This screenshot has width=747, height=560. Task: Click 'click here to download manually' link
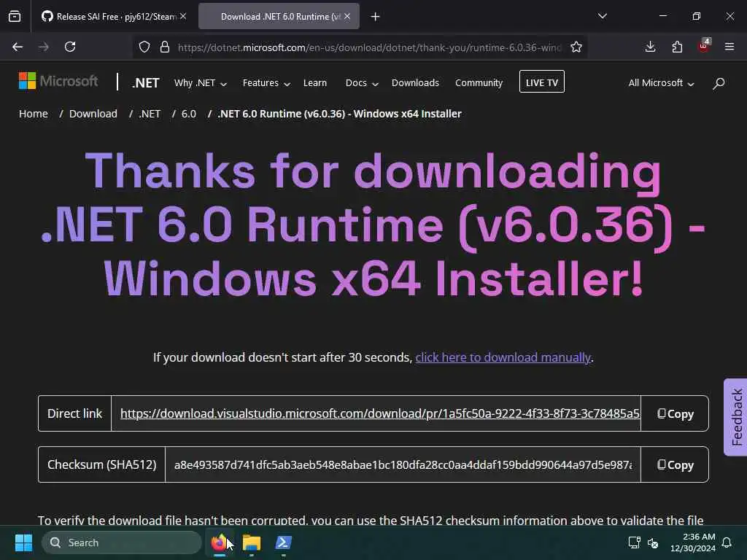(503, 357)
